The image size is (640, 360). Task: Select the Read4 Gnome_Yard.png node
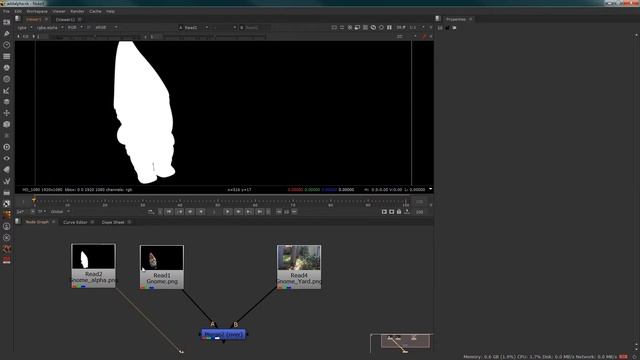pos(299,267)
